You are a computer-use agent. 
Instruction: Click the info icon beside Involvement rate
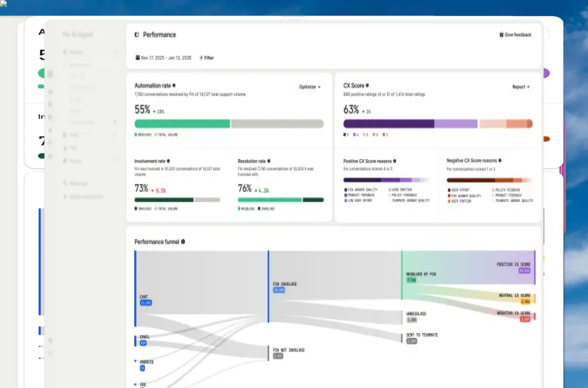click(x=168, y=161)
